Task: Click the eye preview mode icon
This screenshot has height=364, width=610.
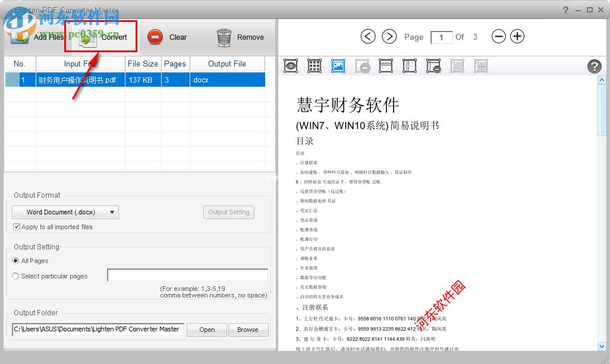Action: [291, 66]
